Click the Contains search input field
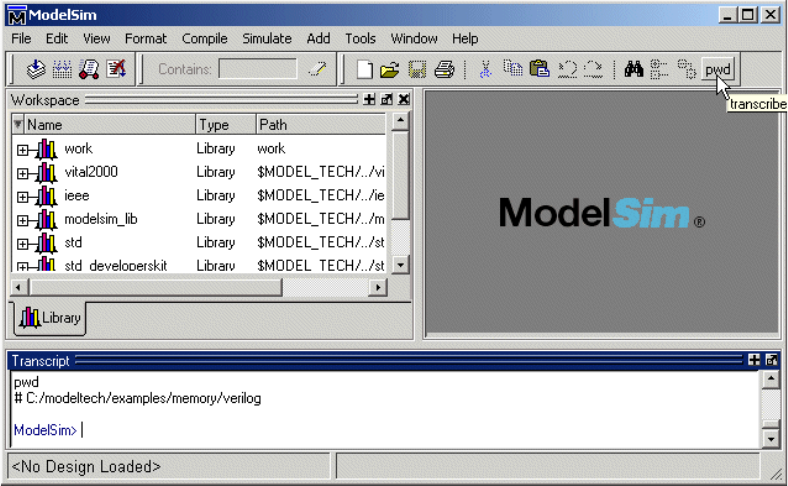Image resolution: width=788 pixels, height=486 pixels. tap(258, 69)
